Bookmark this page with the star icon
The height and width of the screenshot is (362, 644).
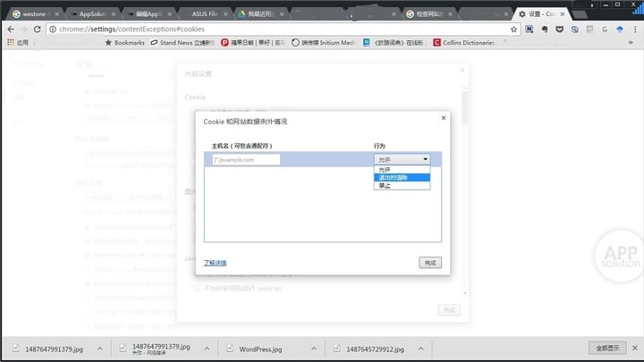click(513, 29)
